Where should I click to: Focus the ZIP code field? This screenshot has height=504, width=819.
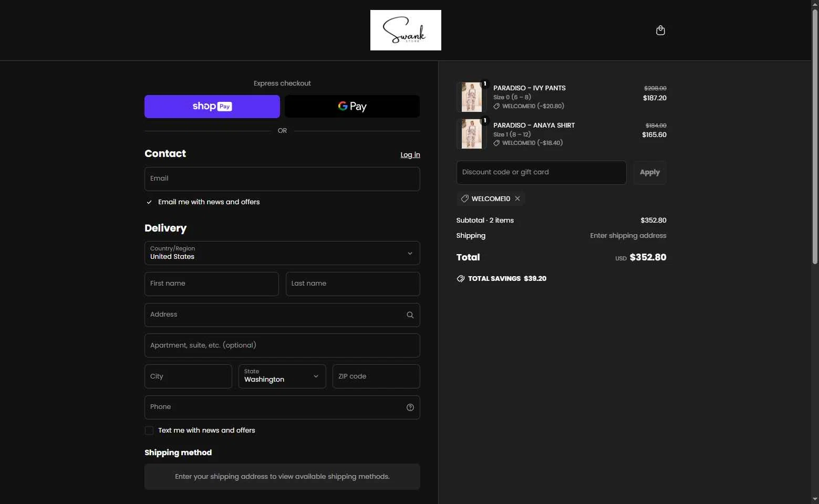point(376,376)
